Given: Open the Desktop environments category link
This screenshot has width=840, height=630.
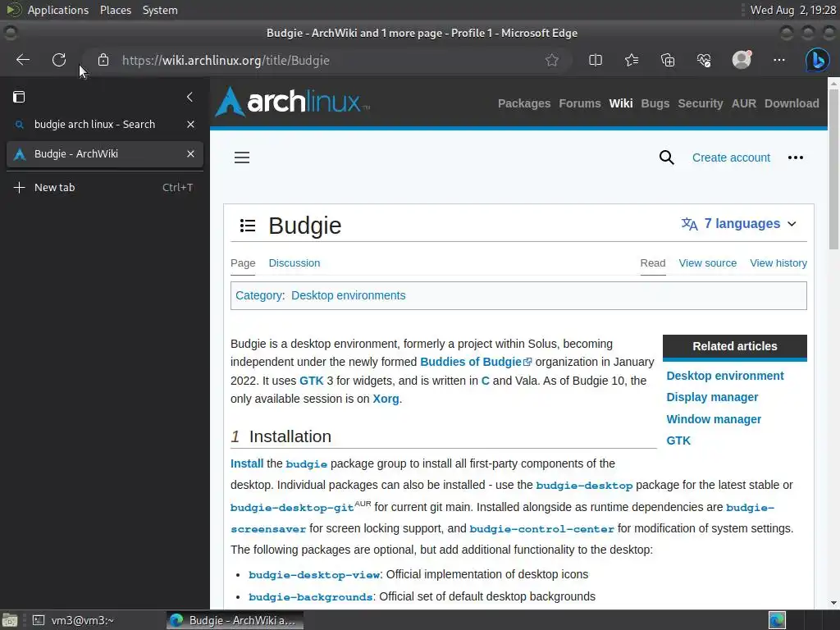Looking at the screenshot, I should pyautogui.click(x=348, y=295).
